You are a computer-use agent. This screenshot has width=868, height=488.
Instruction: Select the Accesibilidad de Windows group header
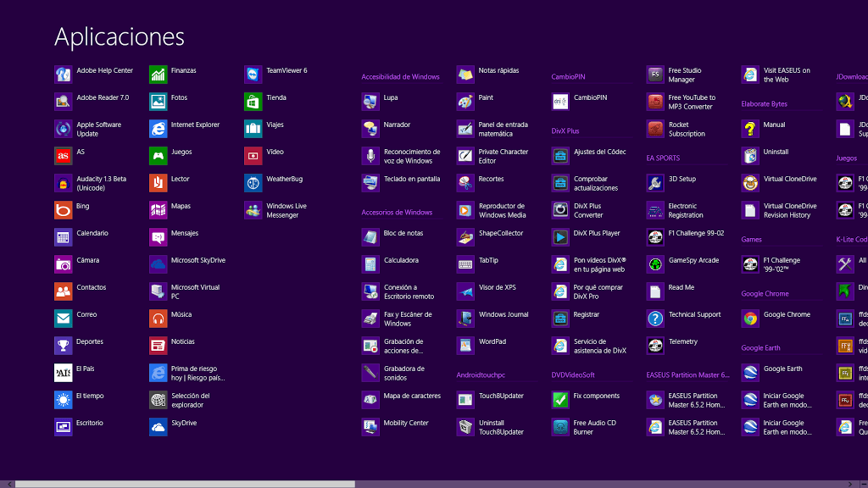[x=400, y=77]
